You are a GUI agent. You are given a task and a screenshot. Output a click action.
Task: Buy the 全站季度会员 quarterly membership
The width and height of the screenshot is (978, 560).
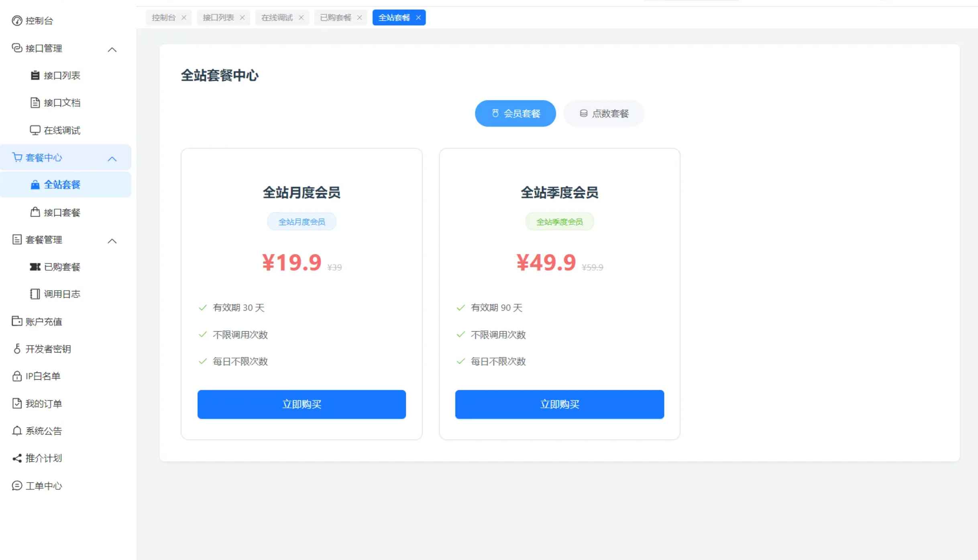(559, 404)
